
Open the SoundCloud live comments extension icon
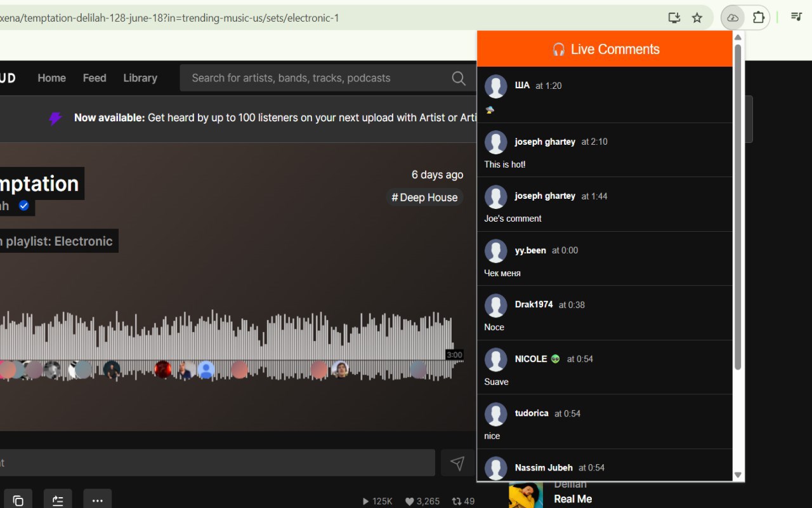(733, 18)
